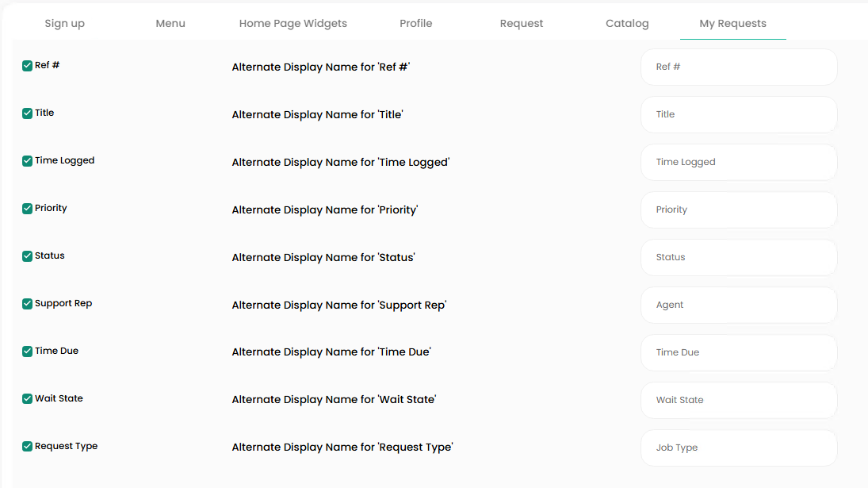Switch to the Request tab
Viewport: 868px width, 488px height.
(522, 23)
